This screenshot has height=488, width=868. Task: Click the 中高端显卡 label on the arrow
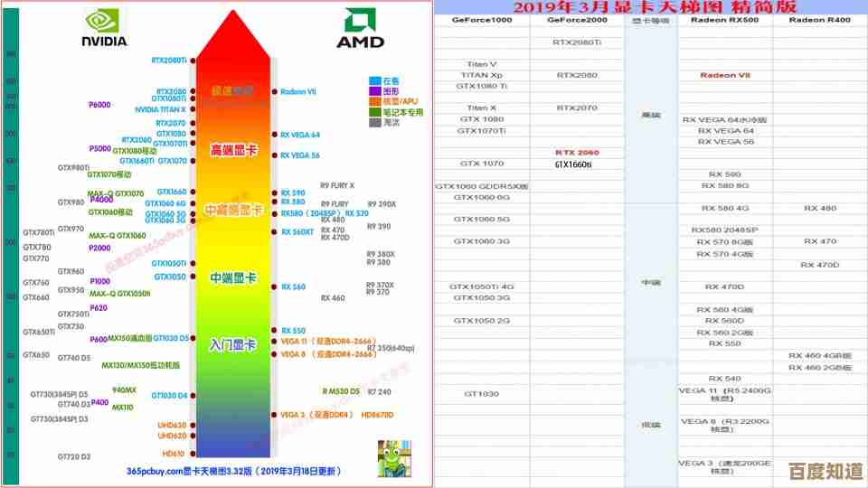click(233, 211)
